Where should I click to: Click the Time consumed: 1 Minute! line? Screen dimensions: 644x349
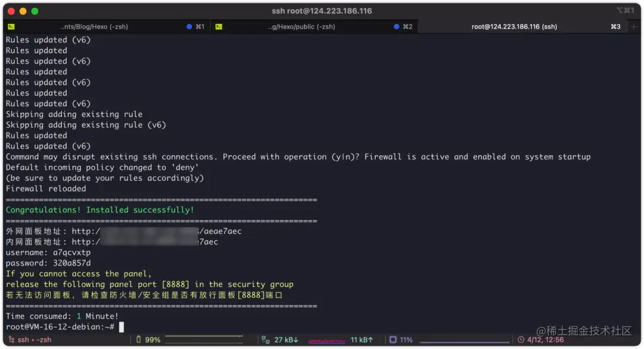point(62,316)
